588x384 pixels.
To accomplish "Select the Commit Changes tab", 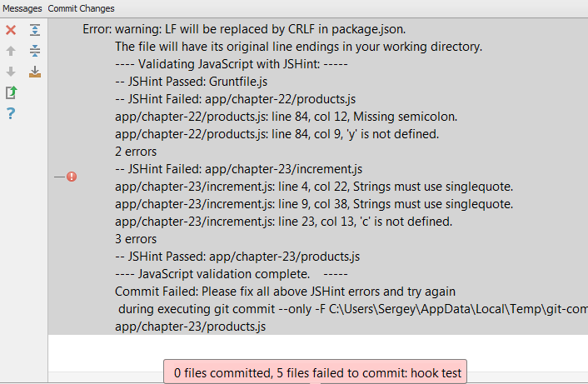I will 82,7.
